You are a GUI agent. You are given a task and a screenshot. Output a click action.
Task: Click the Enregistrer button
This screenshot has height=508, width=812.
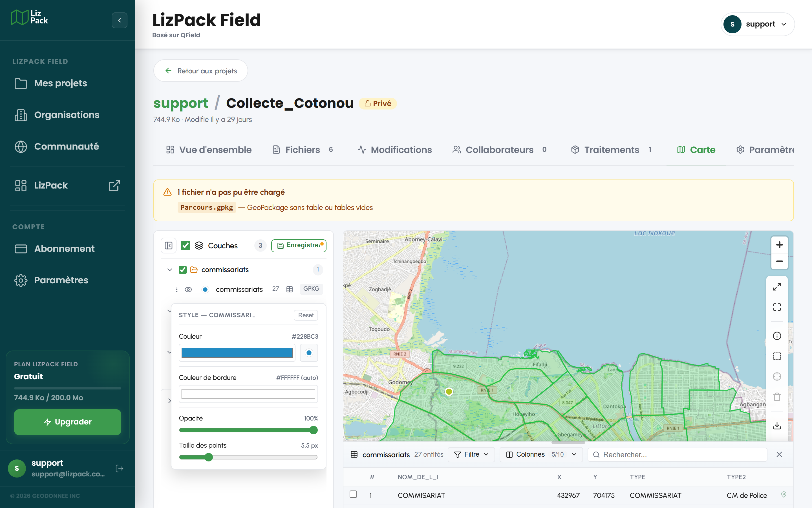click(x=299, y=246)
